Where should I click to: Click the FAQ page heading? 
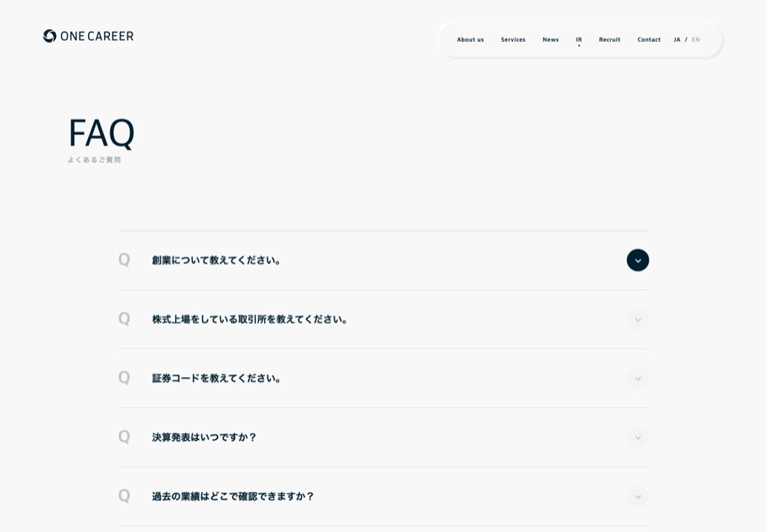(x=101, y=132)
